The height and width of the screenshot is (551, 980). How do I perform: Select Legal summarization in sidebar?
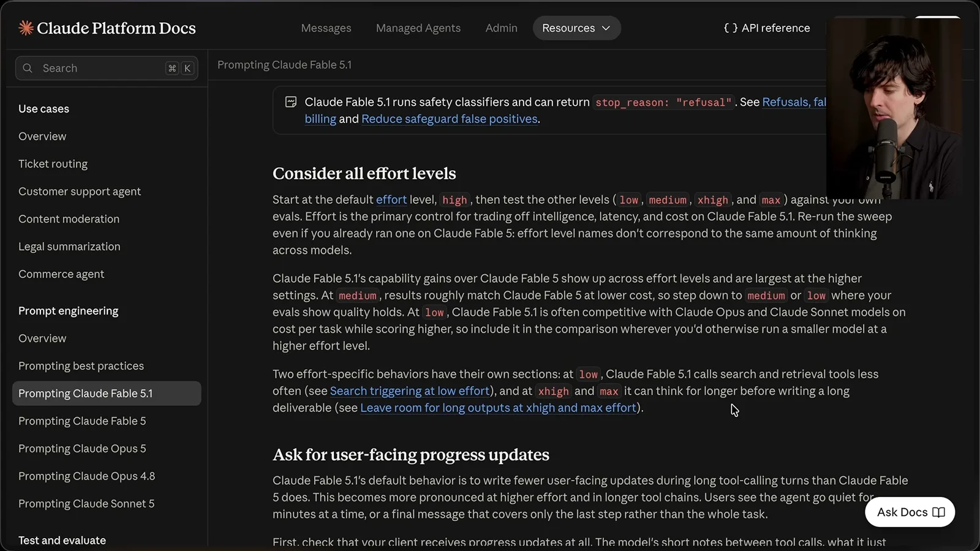pos(69,247)
